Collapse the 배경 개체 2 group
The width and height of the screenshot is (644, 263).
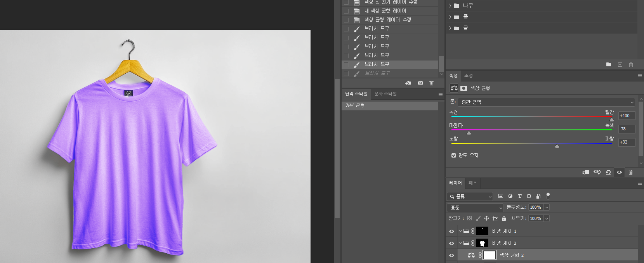pos(460,243)
